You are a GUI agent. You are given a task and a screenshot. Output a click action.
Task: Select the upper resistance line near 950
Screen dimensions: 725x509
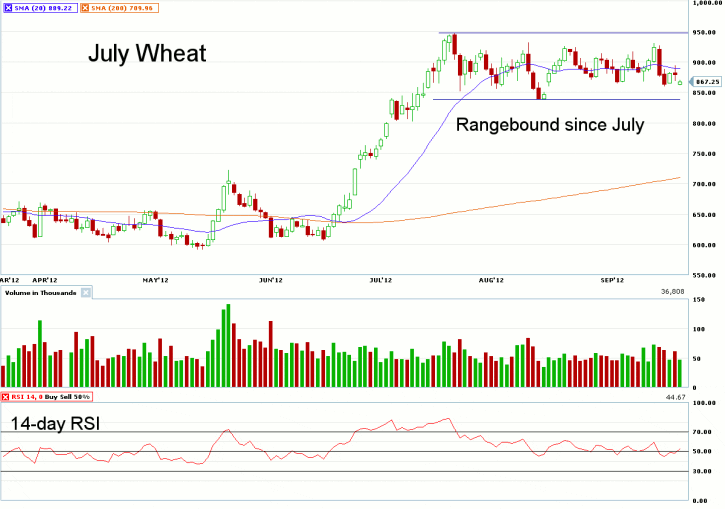coord(560,33)
